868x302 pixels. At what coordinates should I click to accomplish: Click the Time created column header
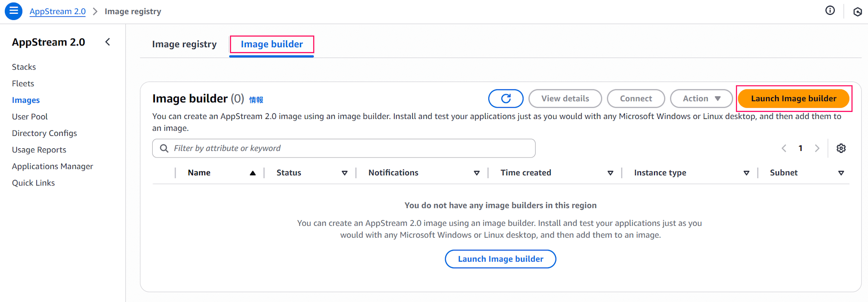click(x=526, y=173)
